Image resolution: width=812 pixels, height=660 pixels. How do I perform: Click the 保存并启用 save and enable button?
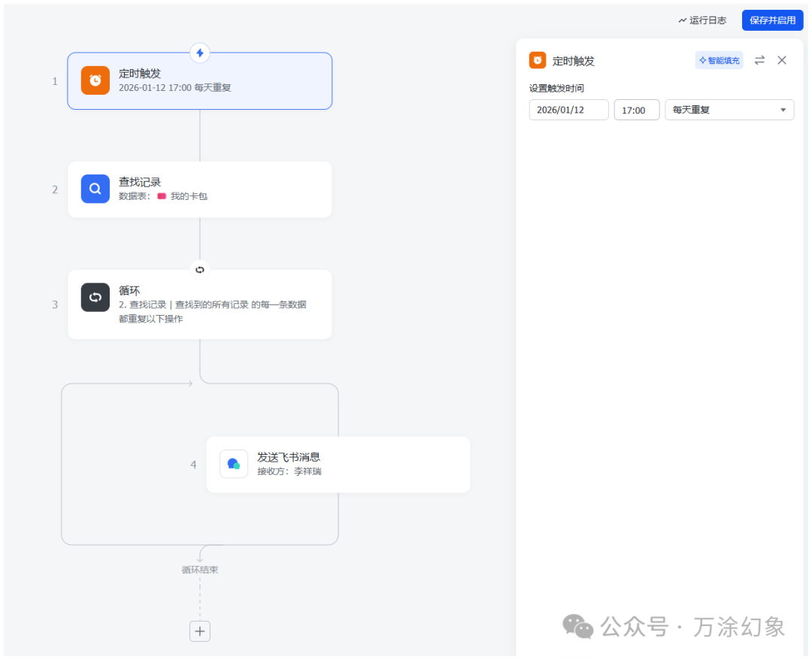(x=772, y=20)
